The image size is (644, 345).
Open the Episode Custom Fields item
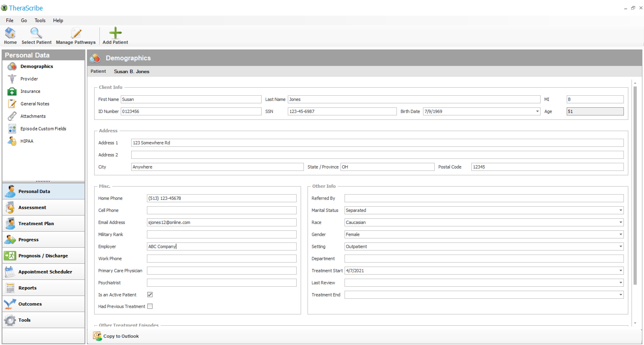(43, 129)
